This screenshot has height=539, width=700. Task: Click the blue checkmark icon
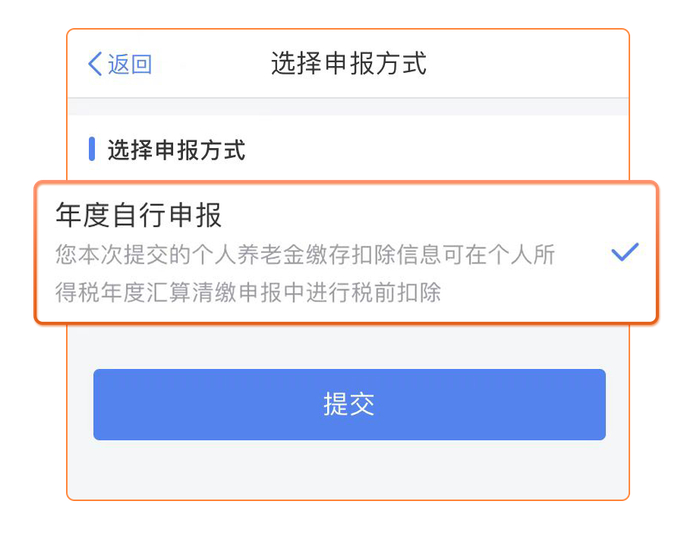point(625,253)
